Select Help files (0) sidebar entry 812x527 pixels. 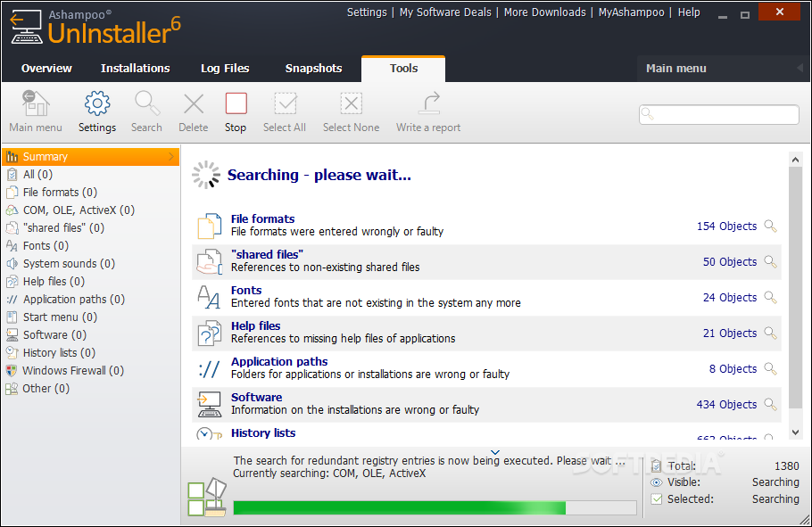pyautogui.click(x=91, y=282)
